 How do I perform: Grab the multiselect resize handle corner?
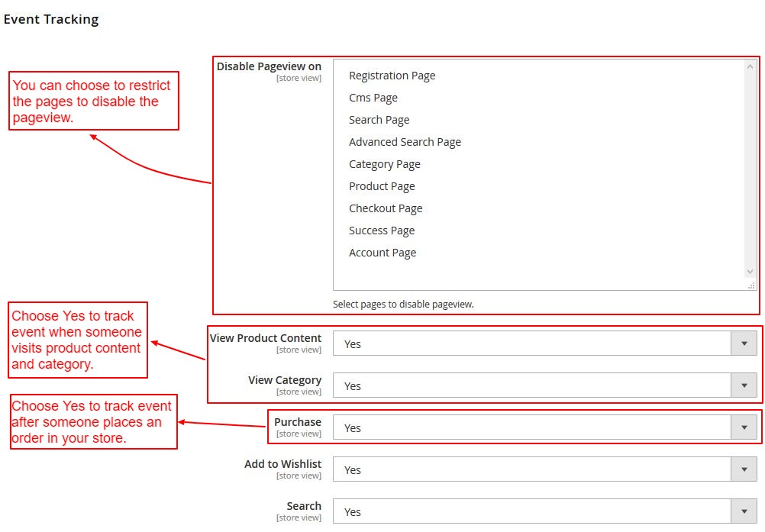[x=752, y=285]
